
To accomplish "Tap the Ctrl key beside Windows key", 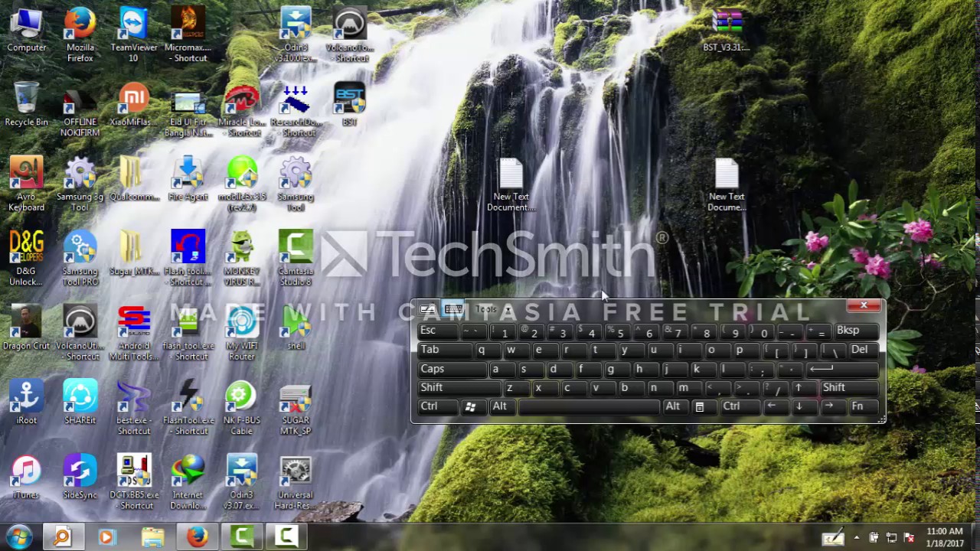I will click(x=436, y=406).
